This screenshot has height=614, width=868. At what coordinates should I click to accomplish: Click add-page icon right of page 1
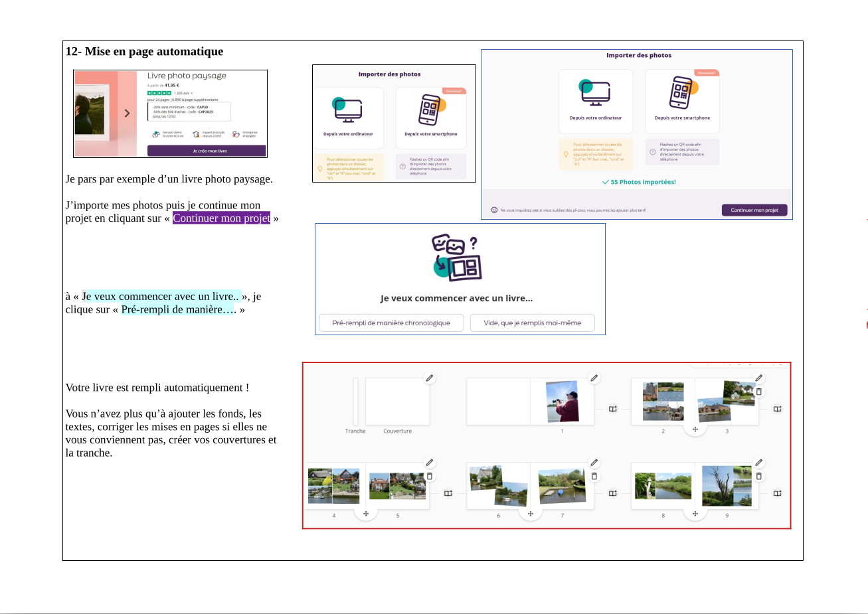tap(613, 409)
